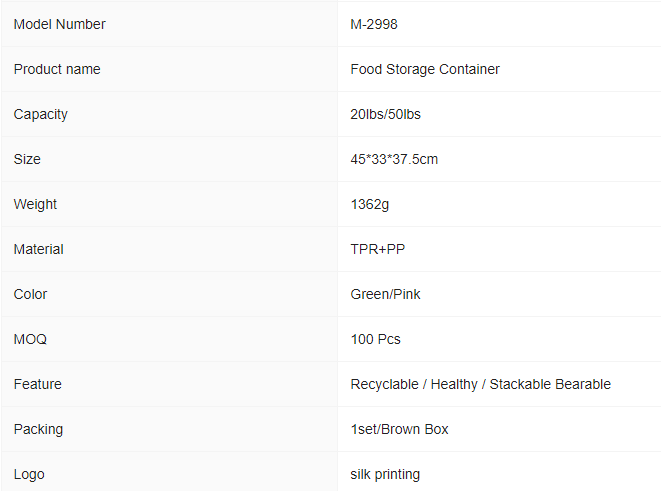Select the 45*33*37.5cm size value

click(394, 159)
